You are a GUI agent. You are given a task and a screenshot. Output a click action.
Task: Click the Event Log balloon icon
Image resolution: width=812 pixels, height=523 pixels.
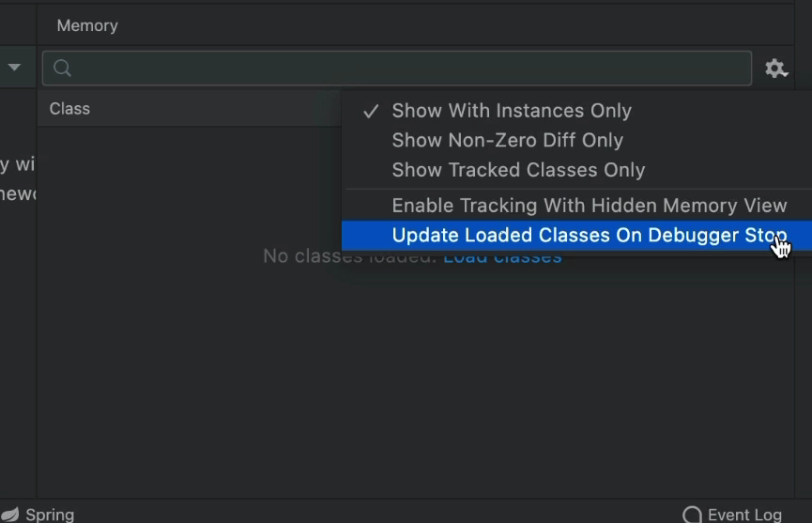pyautogui.click(x=692, y=515)
